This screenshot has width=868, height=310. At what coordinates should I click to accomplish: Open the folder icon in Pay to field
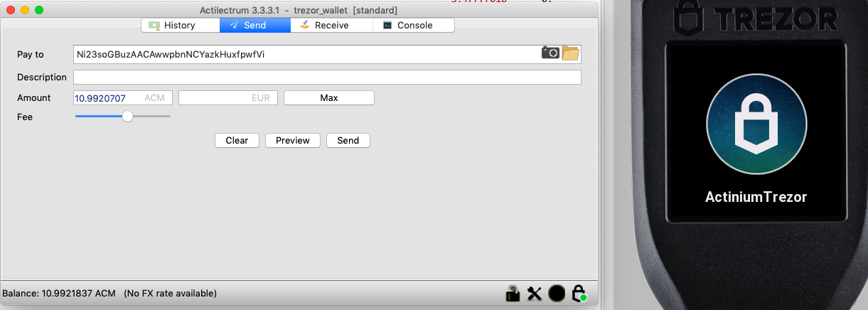click(571, 53)
